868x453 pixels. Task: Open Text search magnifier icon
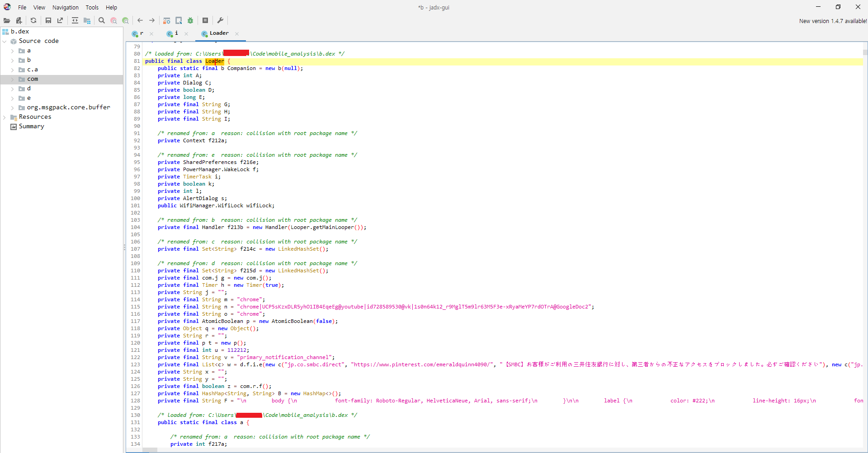tap(102, 20)
